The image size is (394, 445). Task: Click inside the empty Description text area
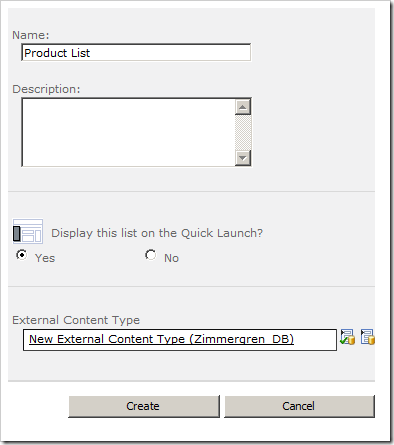click(x=128, y=132)
